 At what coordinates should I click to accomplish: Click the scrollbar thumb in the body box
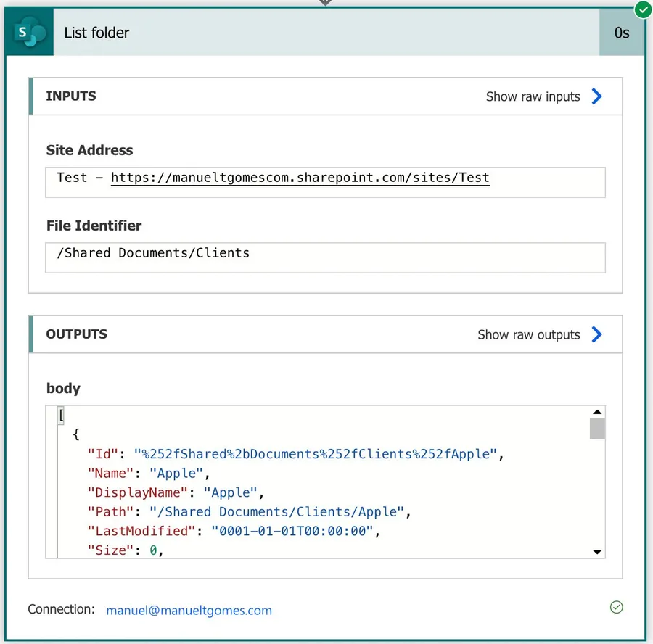(x=597, y=429)
